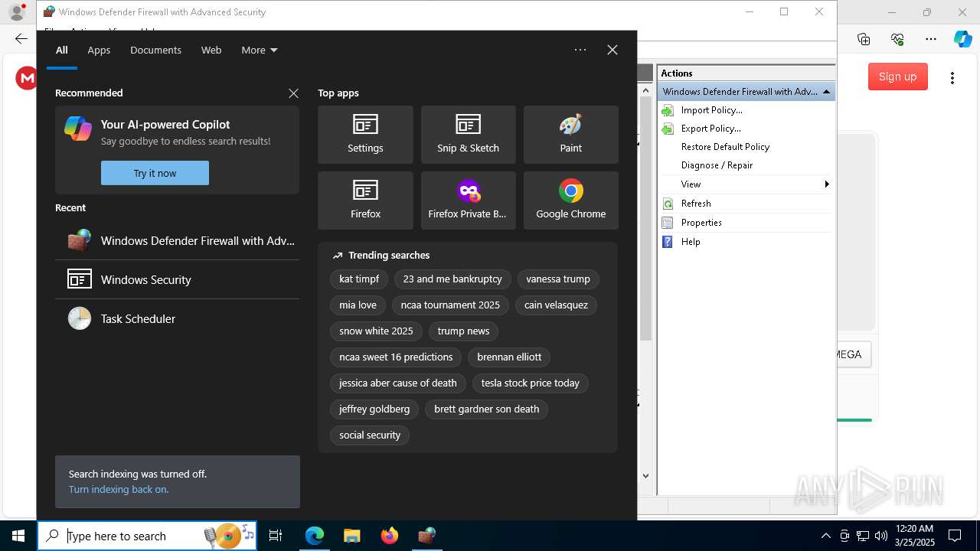
Task: Click Turn indexing back on link
Action: (x=119, y=490)
